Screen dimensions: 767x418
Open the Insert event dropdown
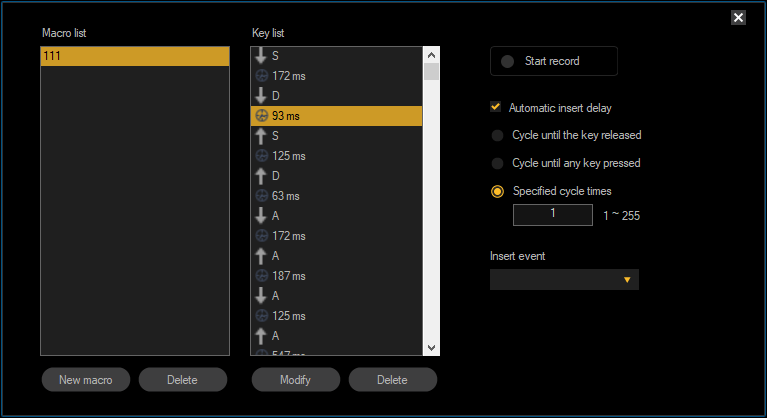coord(564,279)
